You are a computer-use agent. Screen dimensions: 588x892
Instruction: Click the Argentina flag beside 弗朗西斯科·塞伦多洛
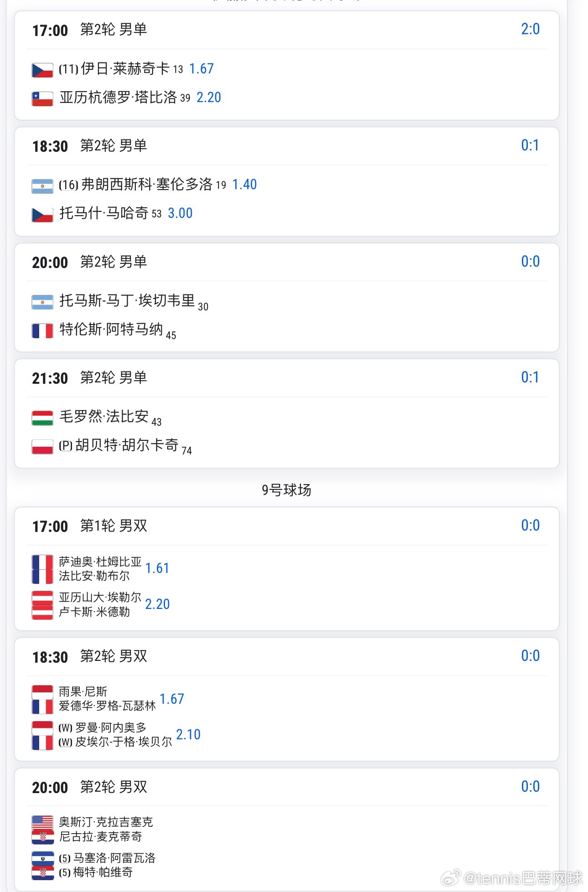[42, 186]
